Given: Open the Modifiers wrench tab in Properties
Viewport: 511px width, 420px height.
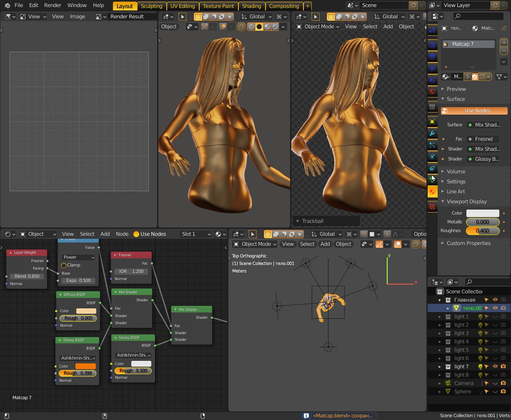Looking at the screenshot, I should coord(432,133).
